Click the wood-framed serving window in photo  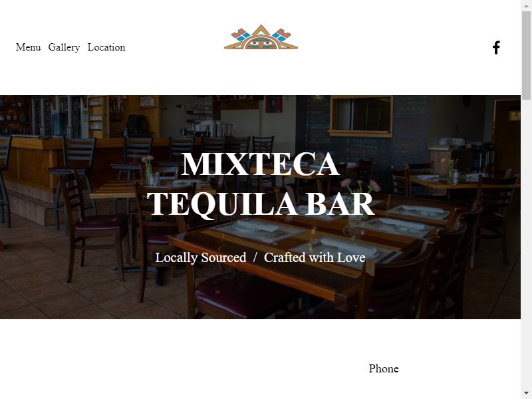(361, 116)
